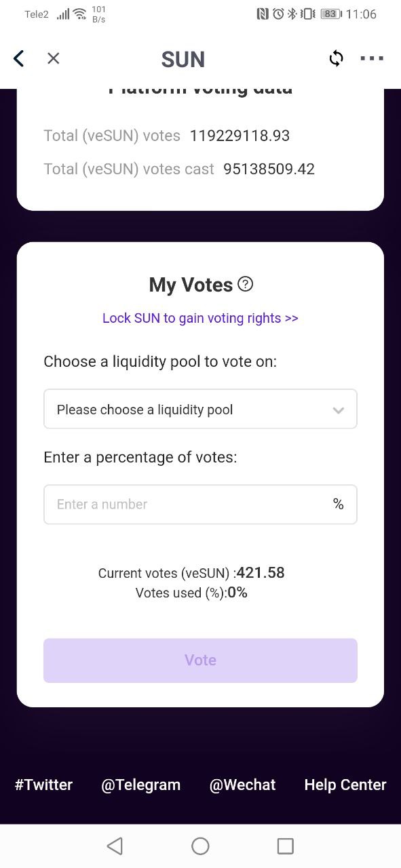Image resolution: width=401 pixels, height=868 pixels.
Task: Open the @Wechat footer link
Action: pyautogui.click(x=242, y=785)
